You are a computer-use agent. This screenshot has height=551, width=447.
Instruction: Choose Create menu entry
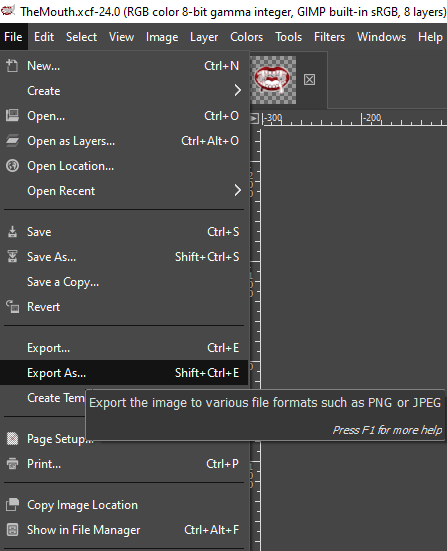pos(124,91)
